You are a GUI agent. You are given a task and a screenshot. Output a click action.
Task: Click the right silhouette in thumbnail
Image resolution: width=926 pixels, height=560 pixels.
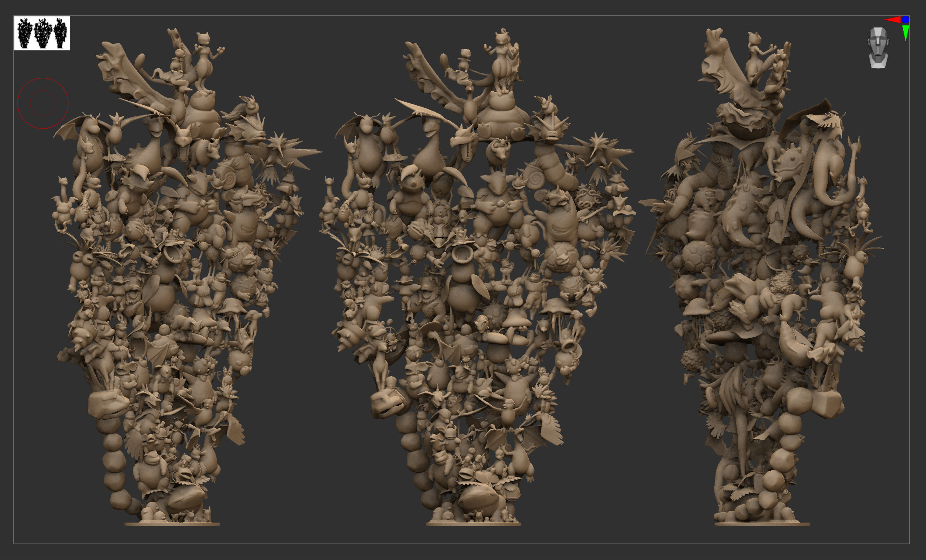tap(61, 33)
